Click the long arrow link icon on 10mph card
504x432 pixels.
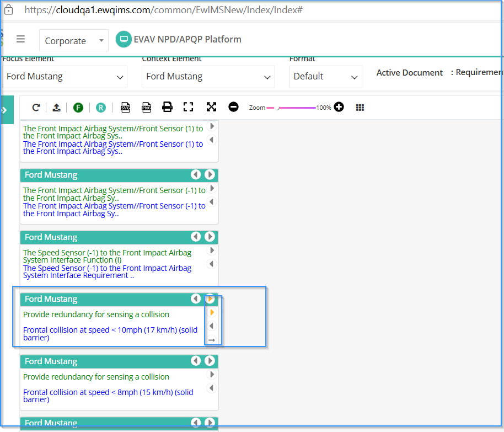coord(212,340)
